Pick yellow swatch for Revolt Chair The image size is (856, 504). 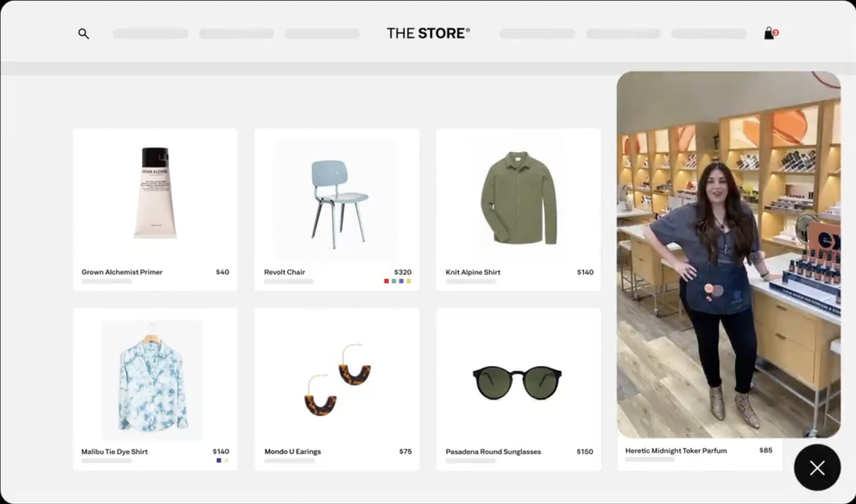pyautogui.click(x=409, y=281)
